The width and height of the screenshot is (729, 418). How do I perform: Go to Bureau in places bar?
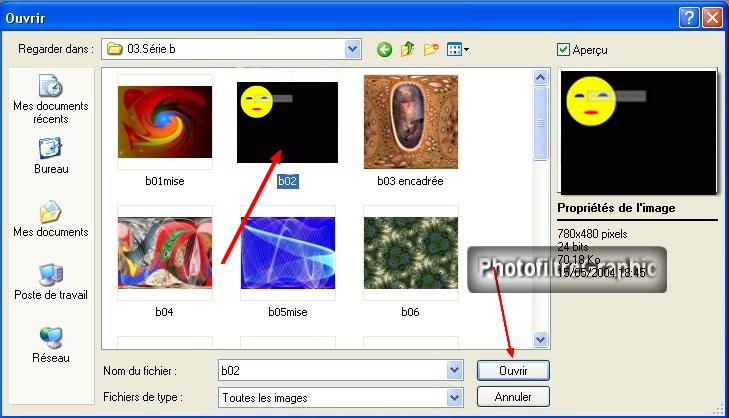(x=50, y=155)
